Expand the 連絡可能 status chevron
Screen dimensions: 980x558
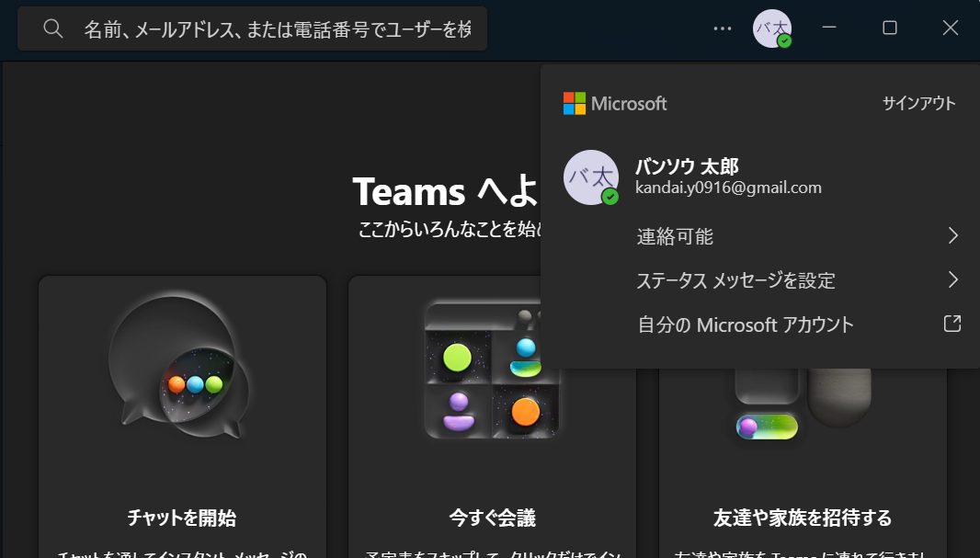pos(952,235)
